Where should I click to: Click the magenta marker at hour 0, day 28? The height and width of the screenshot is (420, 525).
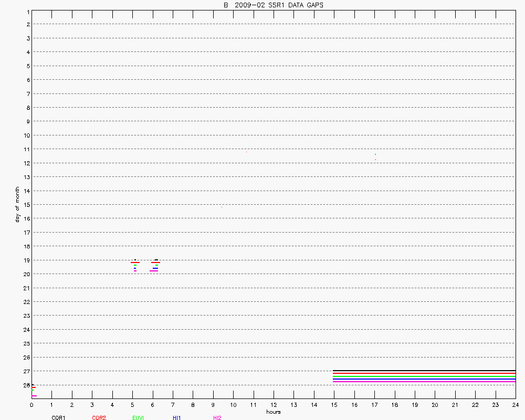pos(34,396)
